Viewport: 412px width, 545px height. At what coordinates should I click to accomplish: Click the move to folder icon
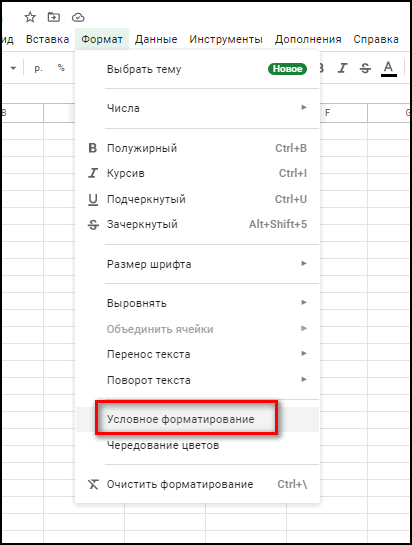[54, 17]
